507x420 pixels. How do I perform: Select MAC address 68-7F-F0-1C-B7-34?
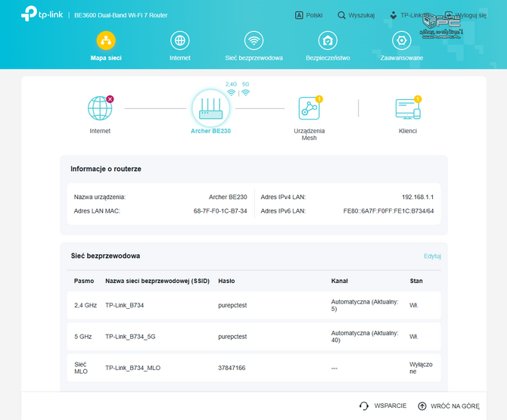point(220,211)
